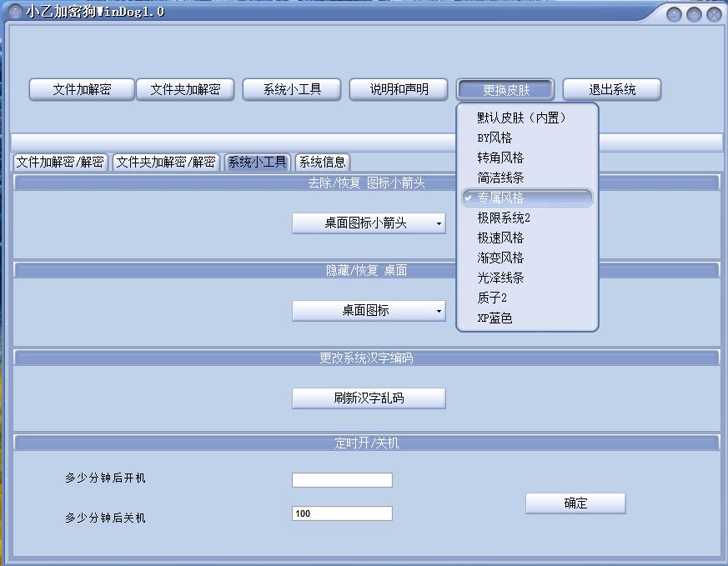Focus the 多少分钟后开机 input field
Viewport: 728px width, 566px height.
(342, 479)
